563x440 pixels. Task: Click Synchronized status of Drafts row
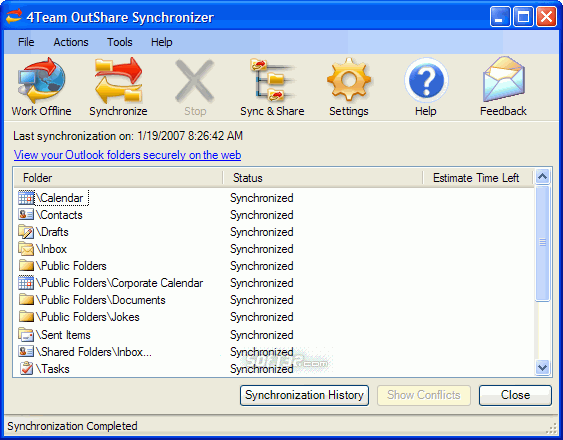[262, 232]
